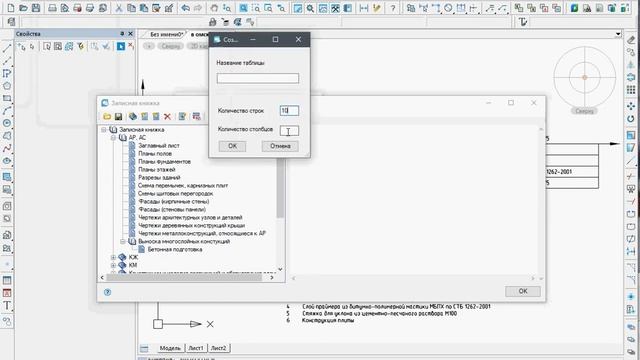The image size is (640, 360).
Task: Click the Количество столбцов input field
Action: tap(289, 131)
